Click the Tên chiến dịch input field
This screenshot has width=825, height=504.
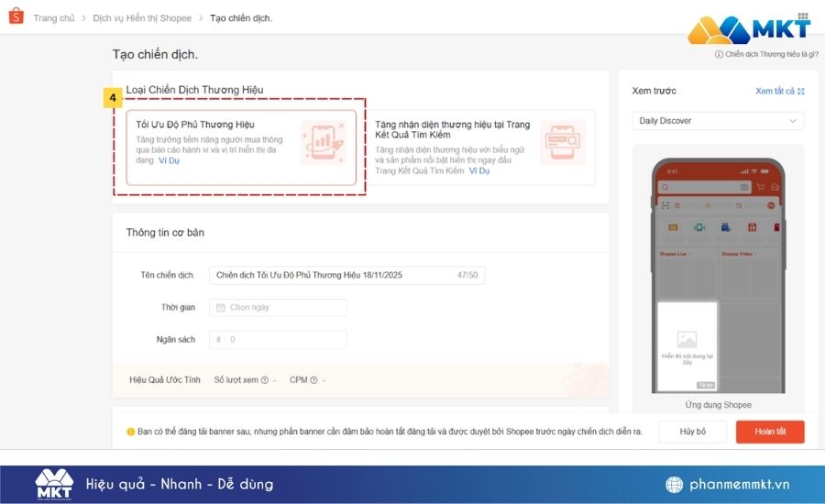(x=346, y=275)
